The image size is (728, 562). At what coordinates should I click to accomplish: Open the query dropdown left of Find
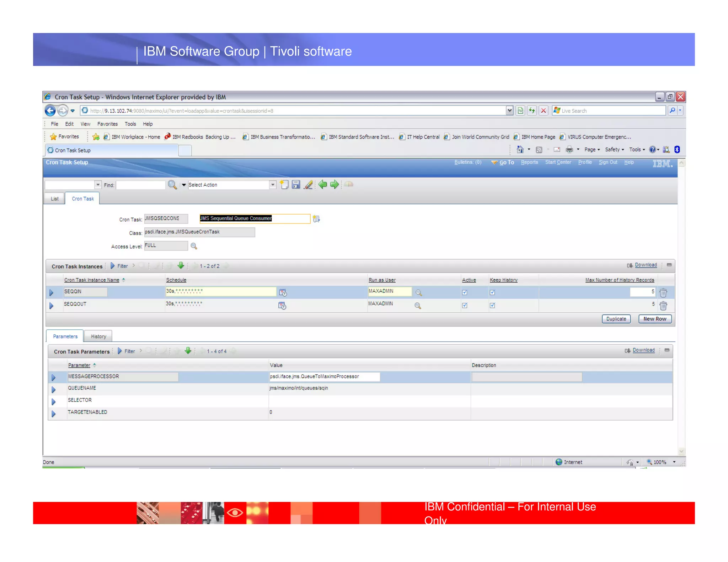point(98,185)
